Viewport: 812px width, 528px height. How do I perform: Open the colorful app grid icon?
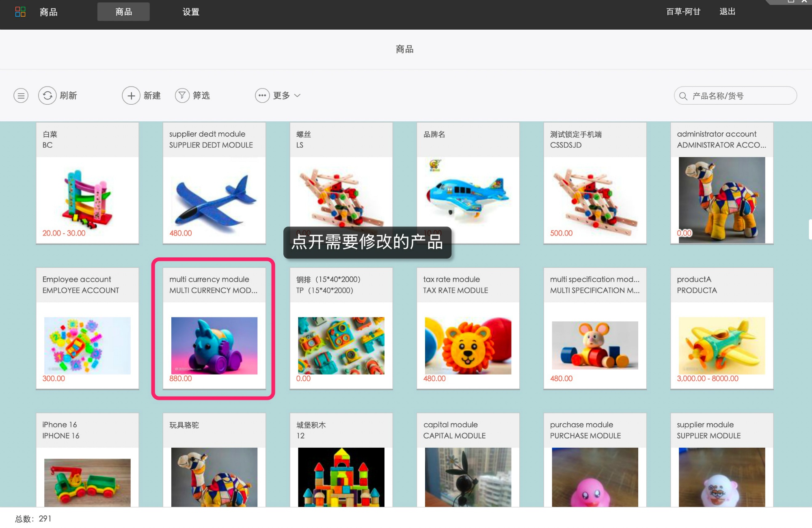[x=20, y=12]
